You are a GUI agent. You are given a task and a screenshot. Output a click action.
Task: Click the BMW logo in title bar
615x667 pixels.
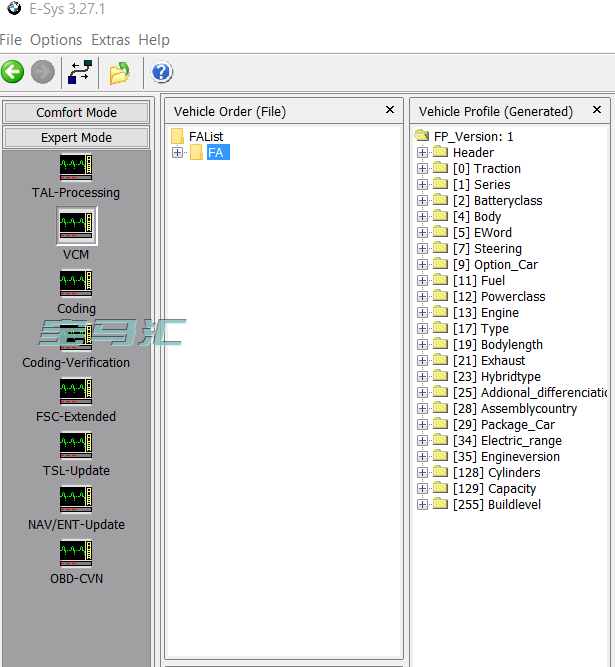click(14, 8)
